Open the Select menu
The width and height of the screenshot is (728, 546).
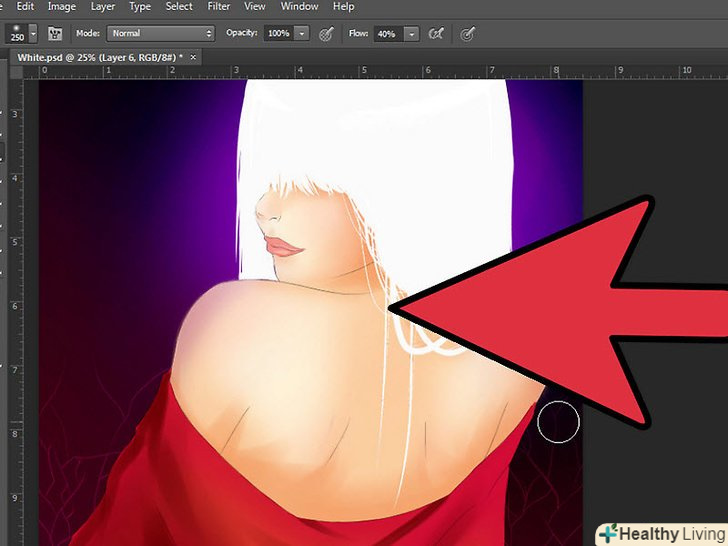(179, 7)
